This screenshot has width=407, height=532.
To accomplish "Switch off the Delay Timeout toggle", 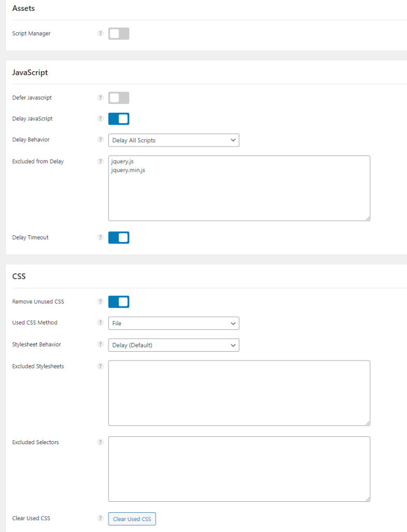I will pyautogui.click(x=119, y=237).
